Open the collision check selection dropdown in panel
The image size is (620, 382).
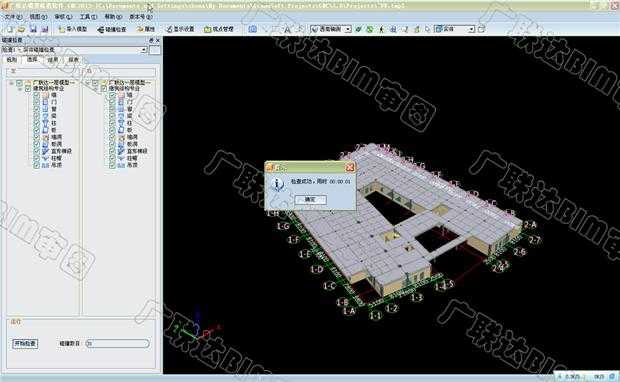[144, 50]
